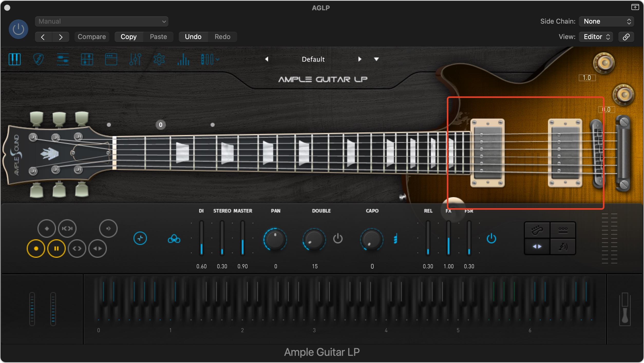Click the guitar body icon button
The image size is (644, 363).
click(x=537, y=230)
